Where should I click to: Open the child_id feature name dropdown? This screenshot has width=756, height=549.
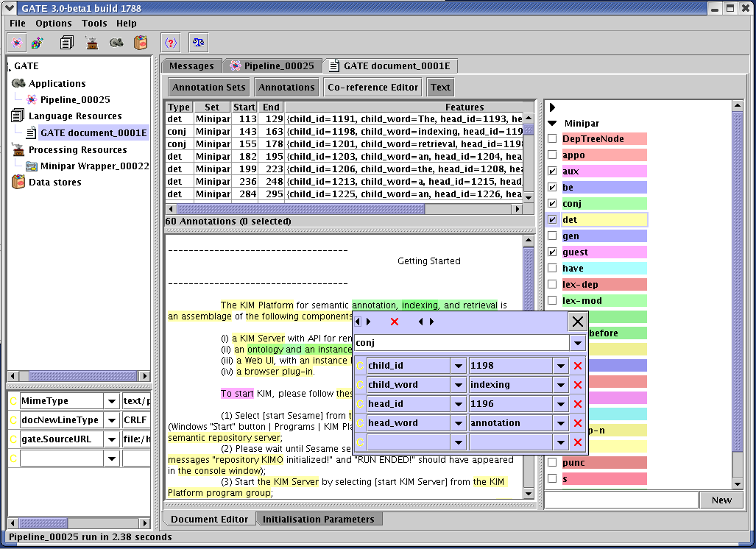[x=458, y=366]
